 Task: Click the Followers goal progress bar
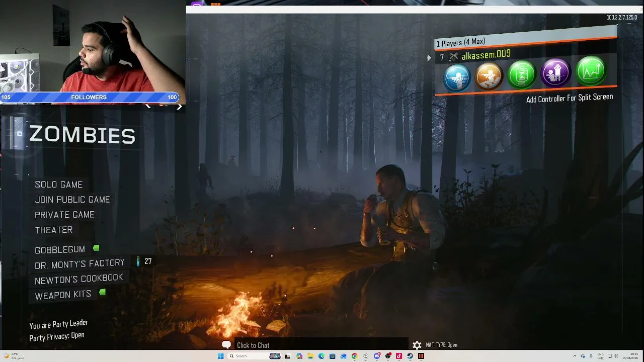[x=90, y=97]
